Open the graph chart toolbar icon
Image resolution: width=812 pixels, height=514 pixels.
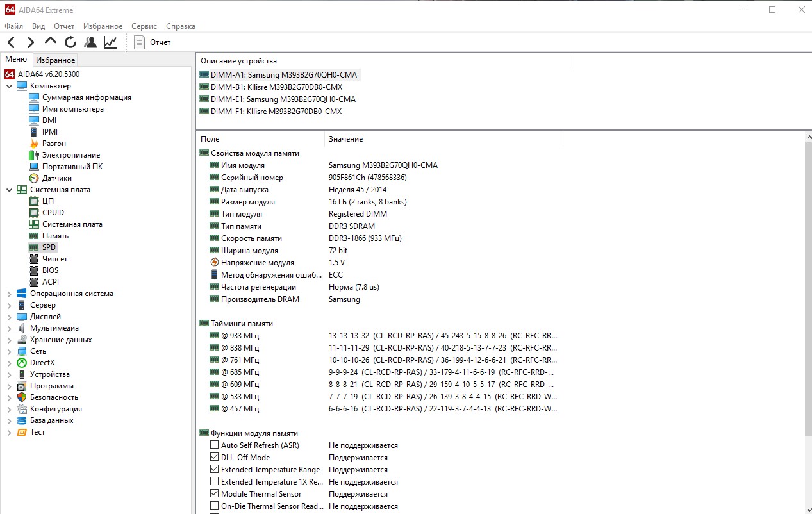coord(110,42)
